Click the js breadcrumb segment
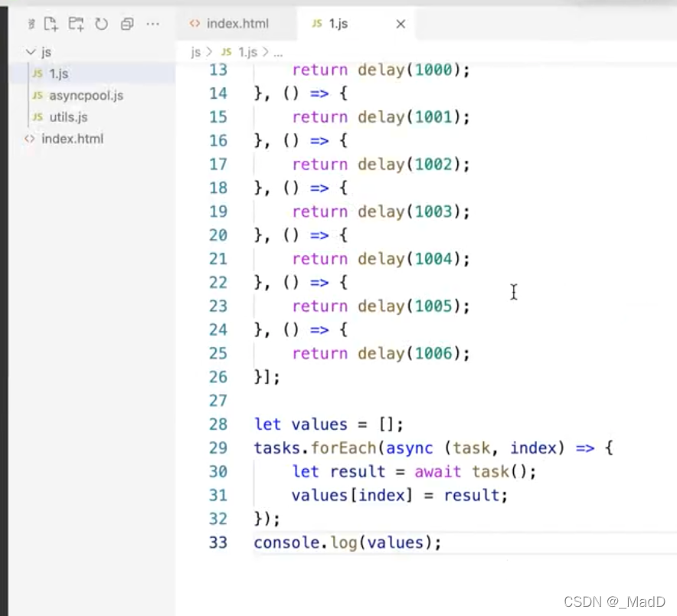 click(x=195, y=52)
